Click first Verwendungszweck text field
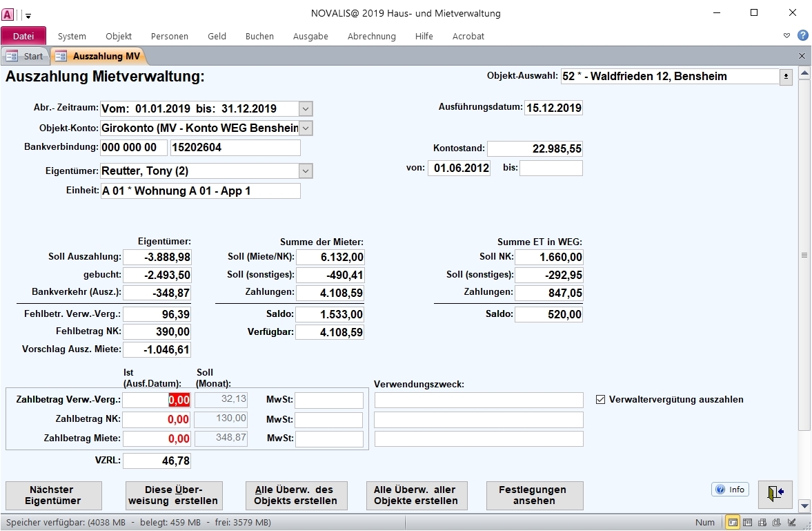This screenshot has width=812, height=531. [x=479, y=400]
